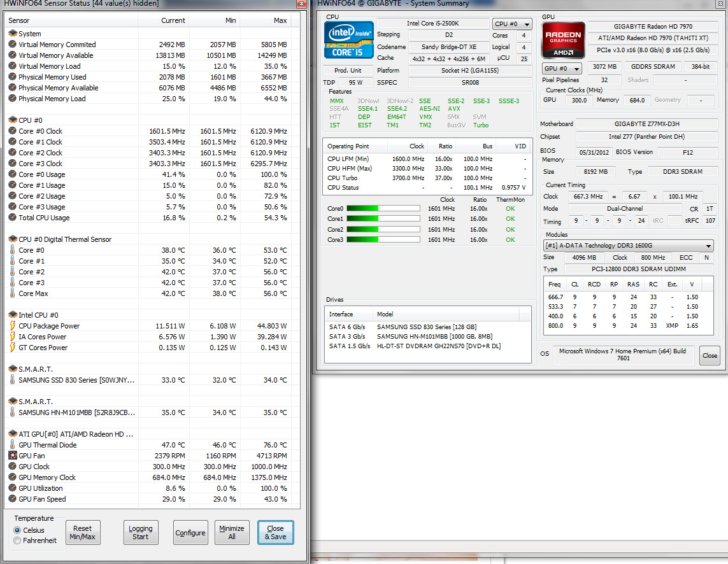Click the GPU Fan Speed sensor icon
Image resolution: width=728 pixels, height=564 pixels.
[x=13, y=498]
